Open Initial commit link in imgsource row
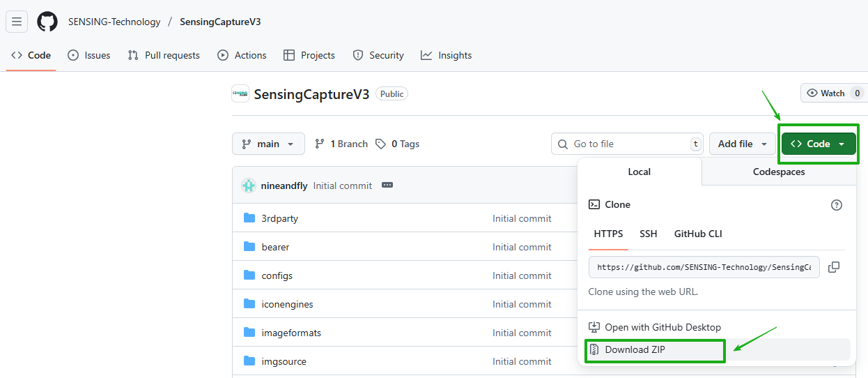 point(522,361)
